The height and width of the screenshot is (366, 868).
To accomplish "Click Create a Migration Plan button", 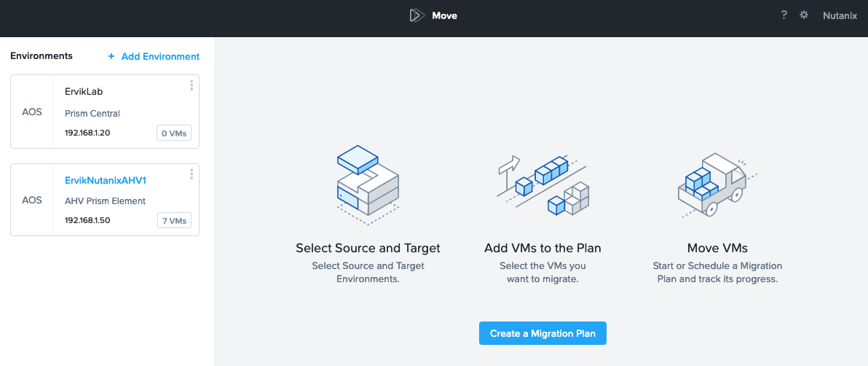I will click(x=542, y=333).
